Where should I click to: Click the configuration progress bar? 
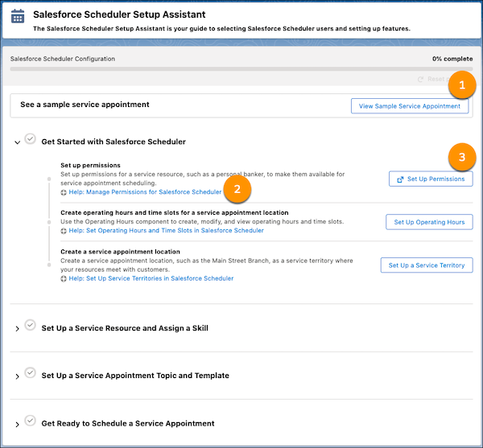242,69
